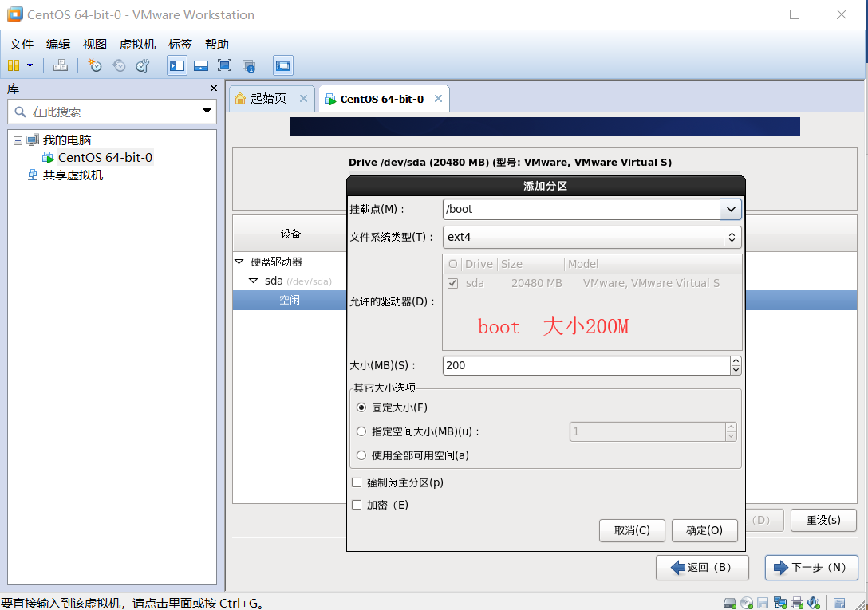Click the sound card status bar icon
868x610 pixels.
pyautogui.click(x=814, y=603)
